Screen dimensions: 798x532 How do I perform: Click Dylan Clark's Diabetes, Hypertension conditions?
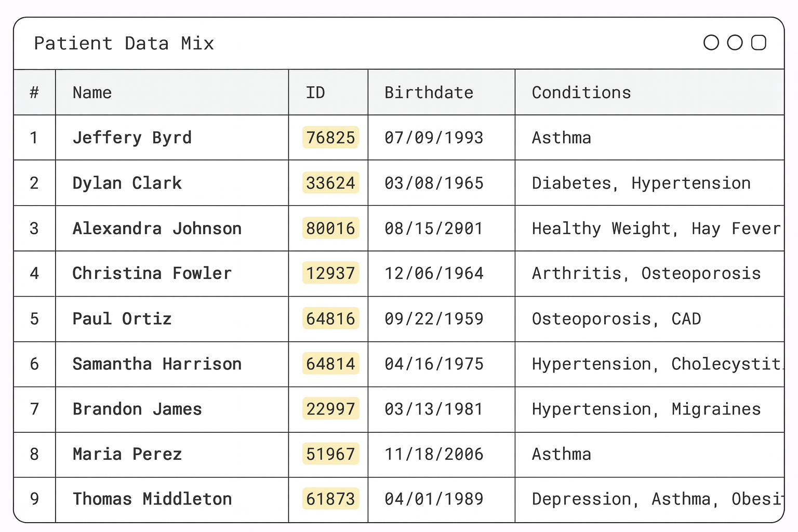click(x=641, y=183)
